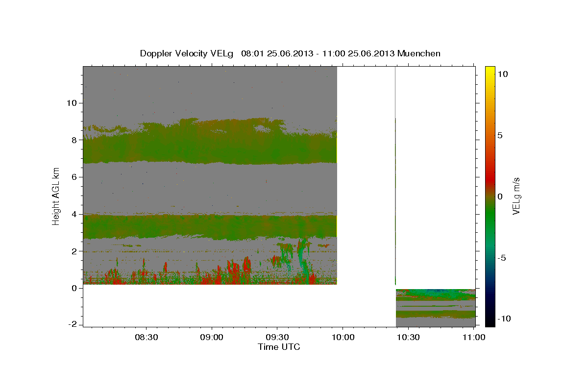Click the height axis label -2
The width and height of the screenshot is (588, 392).
pyautogui.click(x=73, y=325)
